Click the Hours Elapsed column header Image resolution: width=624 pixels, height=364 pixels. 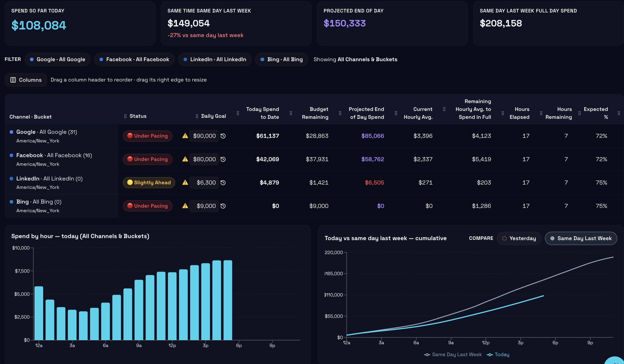click(x=519, y=113)
